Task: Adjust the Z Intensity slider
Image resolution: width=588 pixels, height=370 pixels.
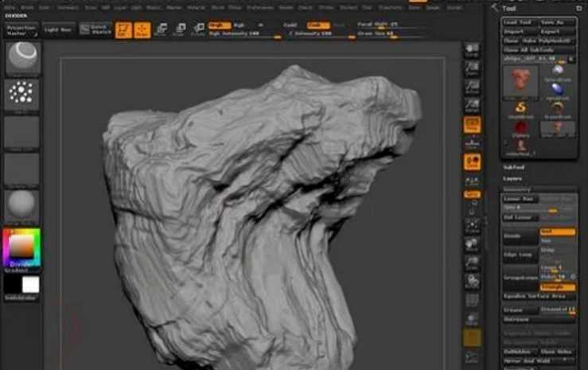Action: 321,34
